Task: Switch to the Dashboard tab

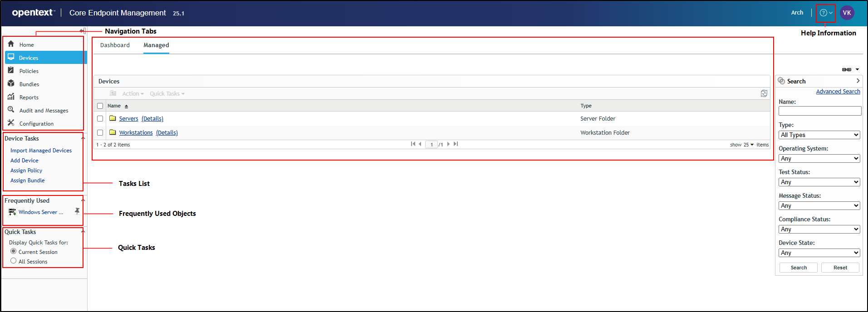Action: tap(115, 45)
